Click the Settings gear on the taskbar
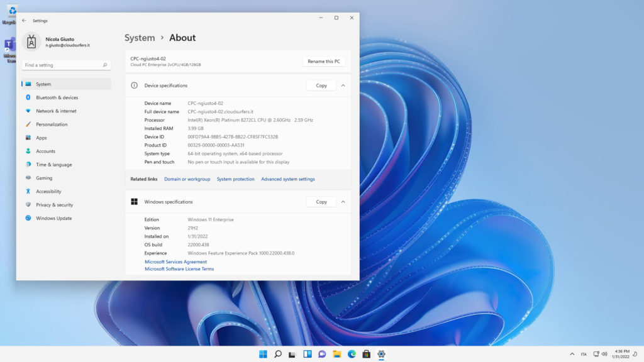 pos(381,354)
